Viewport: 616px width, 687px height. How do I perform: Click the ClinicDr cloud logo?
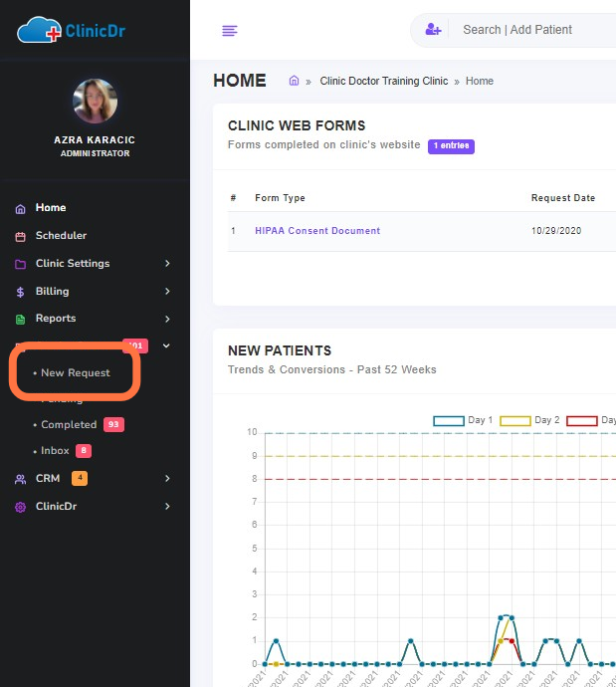(72, 30)
